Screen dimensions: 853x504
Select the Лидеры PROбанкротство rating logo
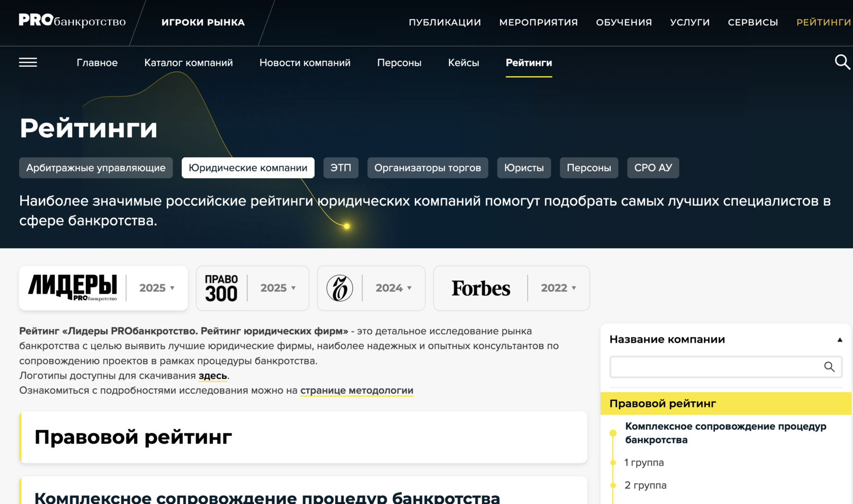tap(72, 288)
